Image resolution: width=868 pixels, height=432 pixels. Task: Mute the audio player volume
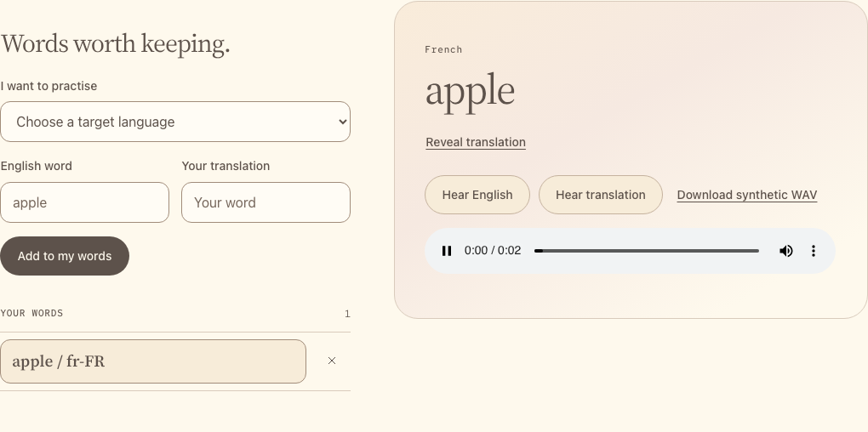pos(786,251)
